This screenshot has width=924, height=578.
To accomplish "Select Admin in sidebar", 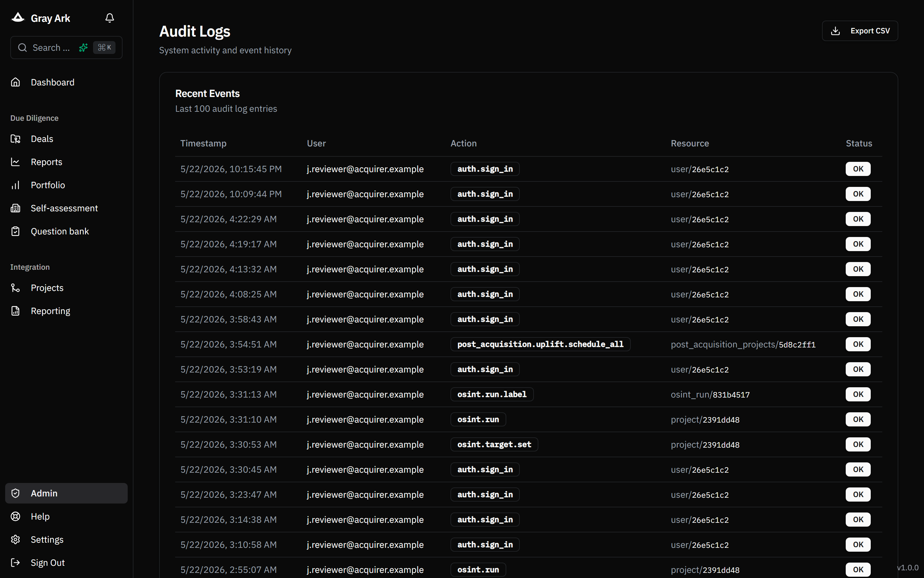I will [x=66, y=493].
